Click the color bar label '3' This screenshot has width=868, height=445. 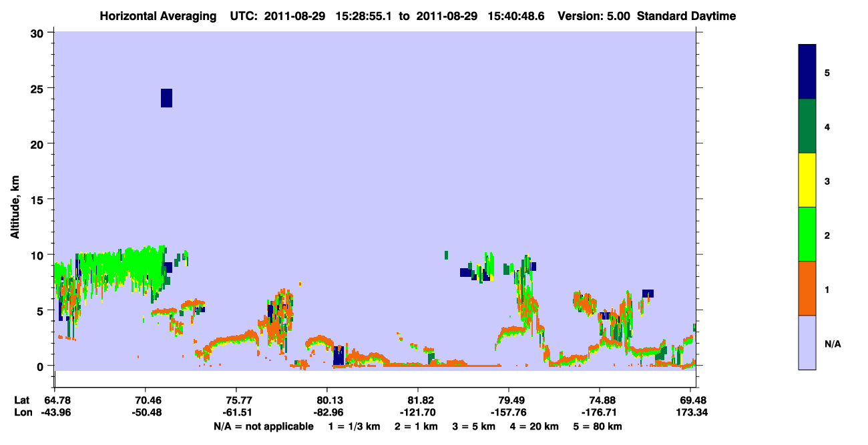(827, 180)
